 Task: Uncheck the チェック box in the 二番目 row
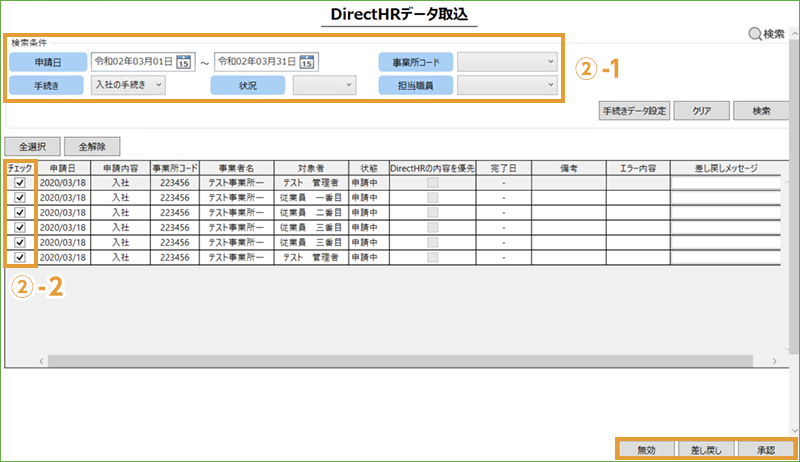(x=20, y=212)
